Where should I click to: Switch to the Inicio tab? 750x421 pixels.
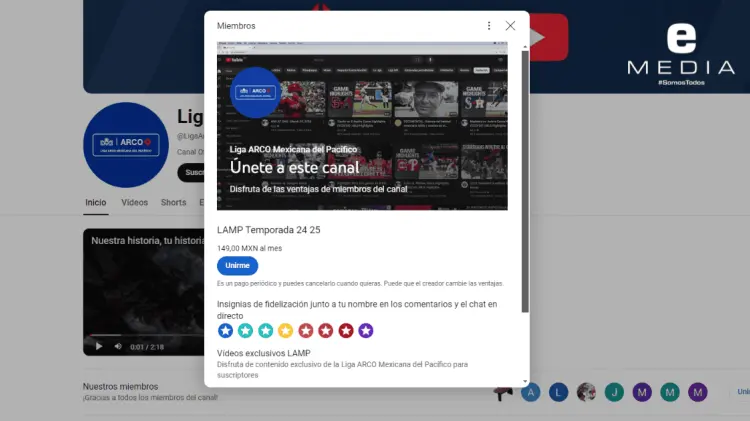click(95, 202)
